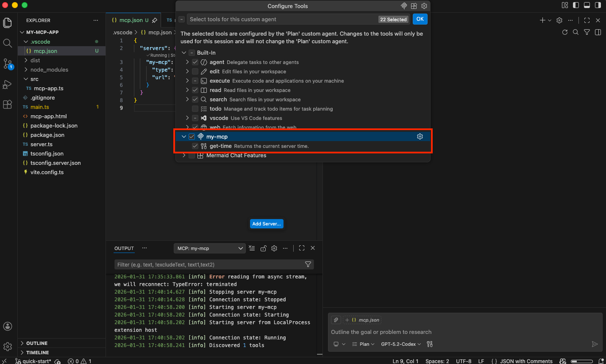
Task: Open the gear settings for the my-mcp server
Action: (420, 136)
